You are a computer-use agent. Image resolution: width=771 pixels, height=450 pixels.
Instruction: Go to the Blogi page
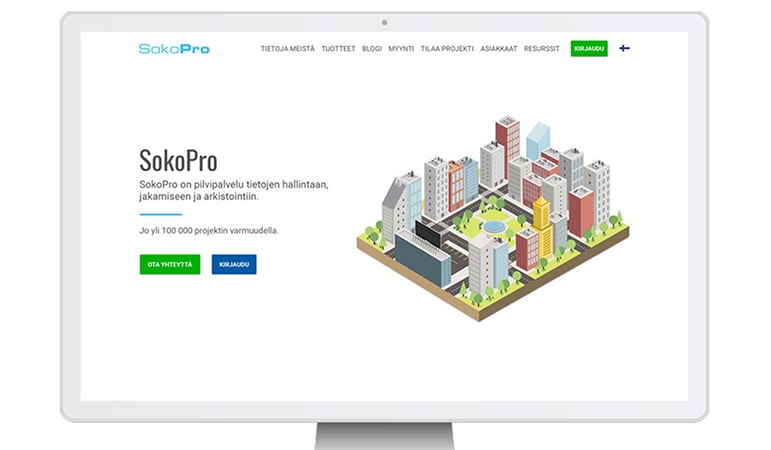tap(372, 49)
